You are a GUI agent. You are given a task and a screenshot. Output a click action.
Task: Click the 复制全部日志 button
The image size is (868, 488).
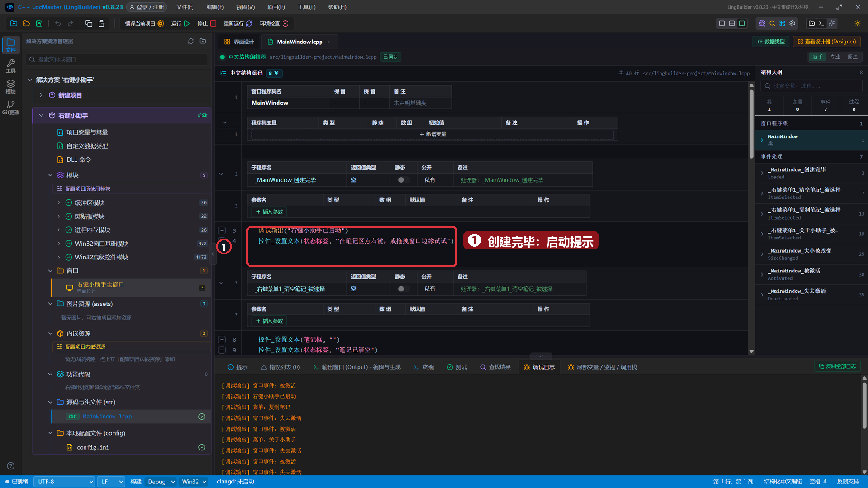837,366
